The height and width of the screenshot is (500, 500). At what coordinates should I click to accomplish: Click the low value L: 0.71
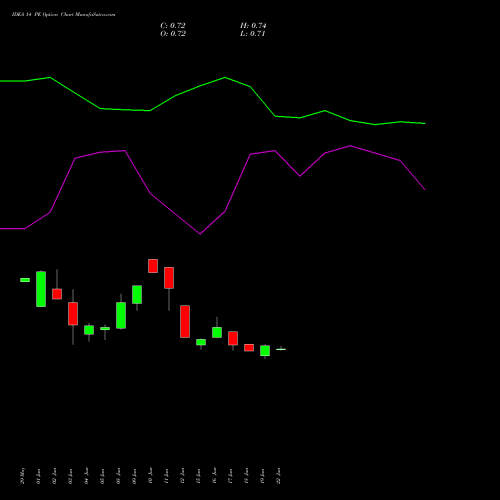click(x=252, y=34)
